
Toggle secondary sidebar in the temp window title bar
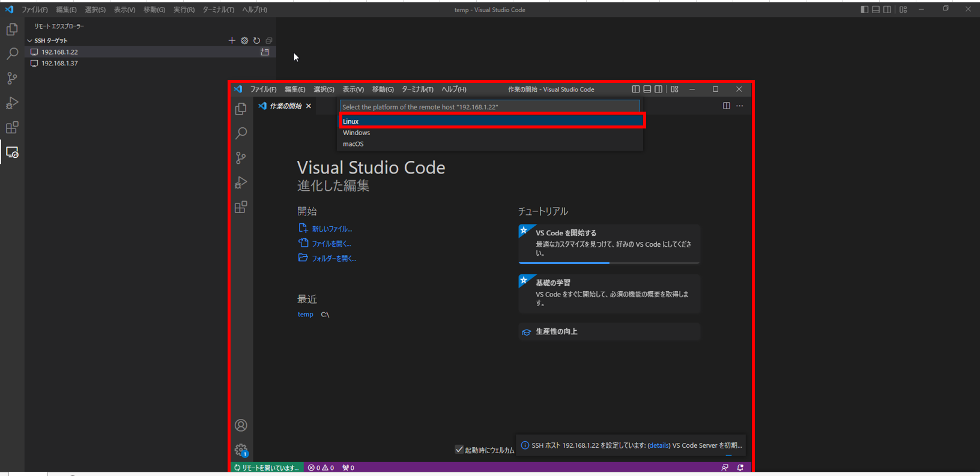pos(888,9)
